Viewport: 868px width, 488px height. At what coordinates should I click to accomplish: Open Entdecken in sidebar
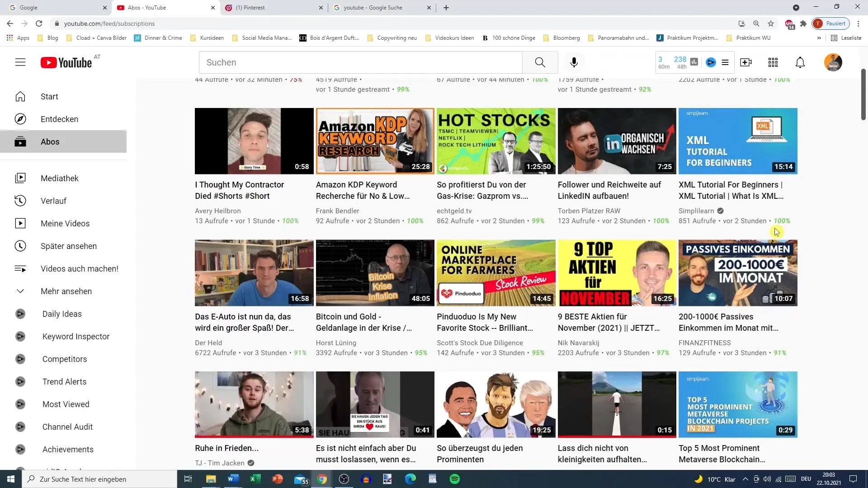63,119
